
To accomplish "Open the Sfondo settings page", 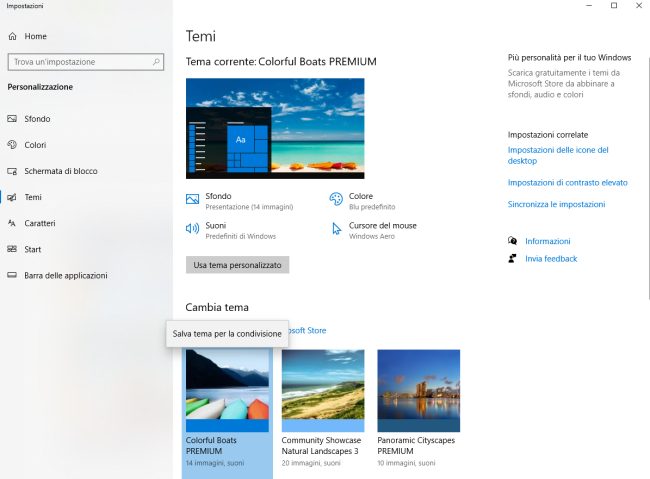I will [x=86, y=119].
